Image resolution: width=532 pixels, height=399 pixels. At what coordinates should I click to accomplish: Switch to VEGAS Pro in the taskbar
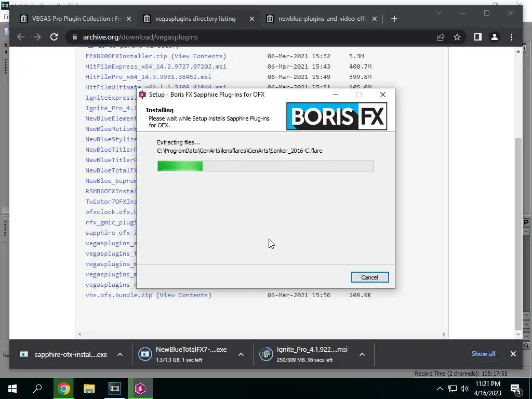coord(115,389)
